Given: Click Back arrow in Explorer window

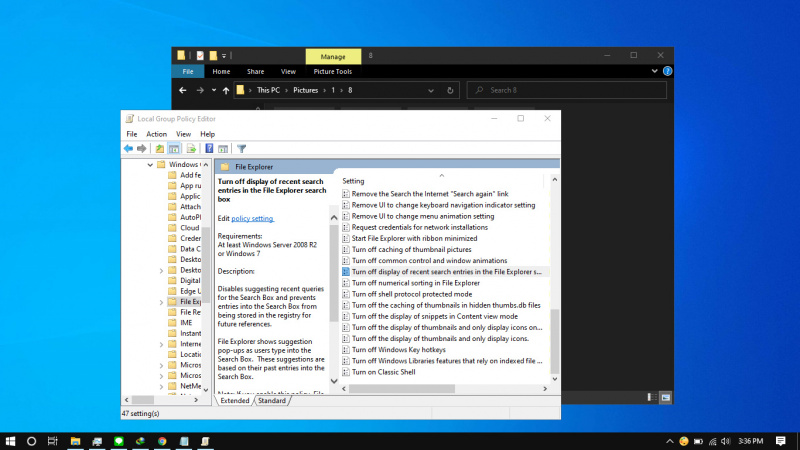Looking at the screenshot, I should (x=183, y=90).
